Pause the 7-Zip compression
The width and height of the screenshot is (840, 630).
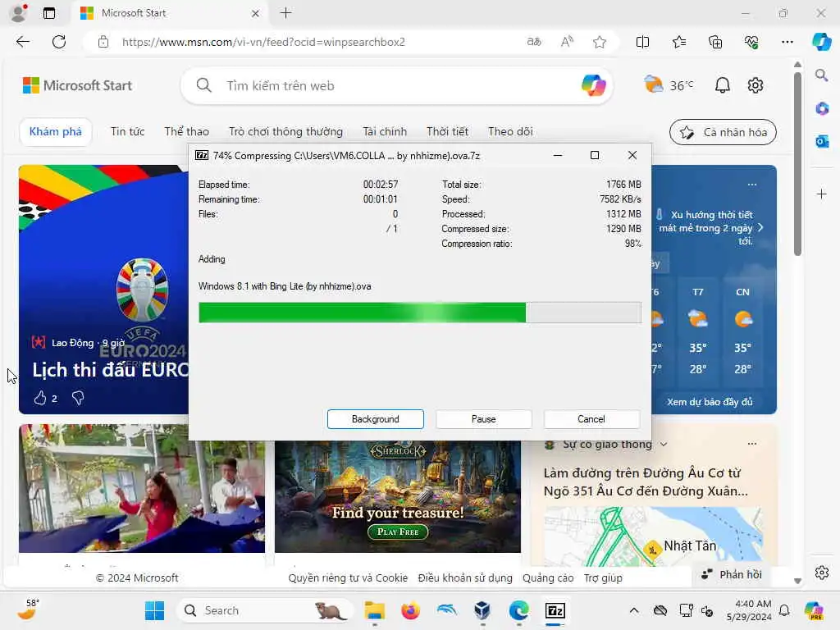click(484, 419)
